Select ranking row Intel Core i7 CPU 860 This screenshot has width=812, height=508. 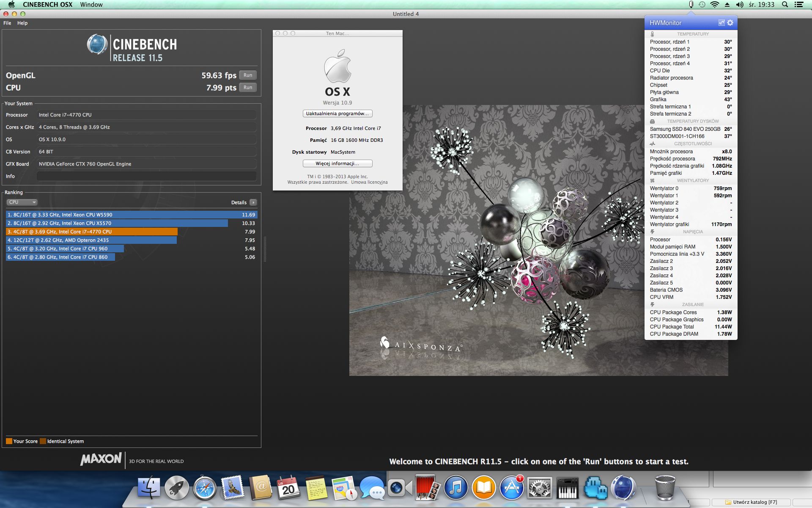[131, 257]
